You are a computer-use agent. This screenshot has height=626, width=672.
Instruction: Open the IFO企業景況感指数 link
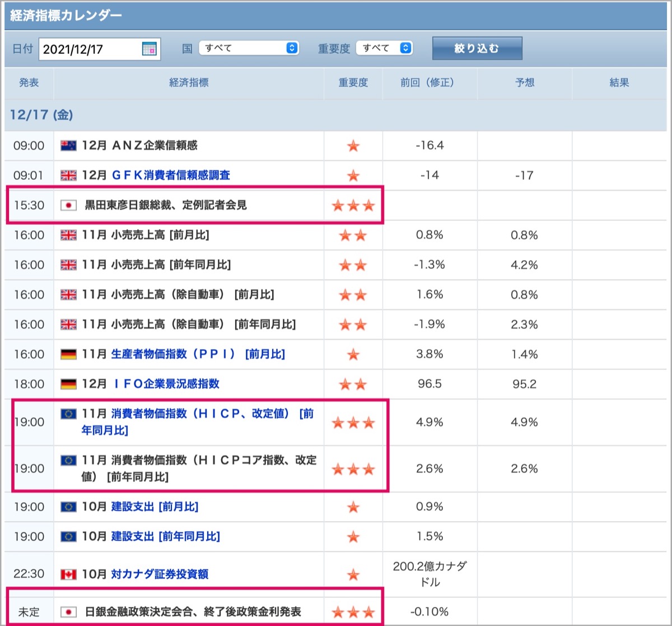tap(166, 384)
